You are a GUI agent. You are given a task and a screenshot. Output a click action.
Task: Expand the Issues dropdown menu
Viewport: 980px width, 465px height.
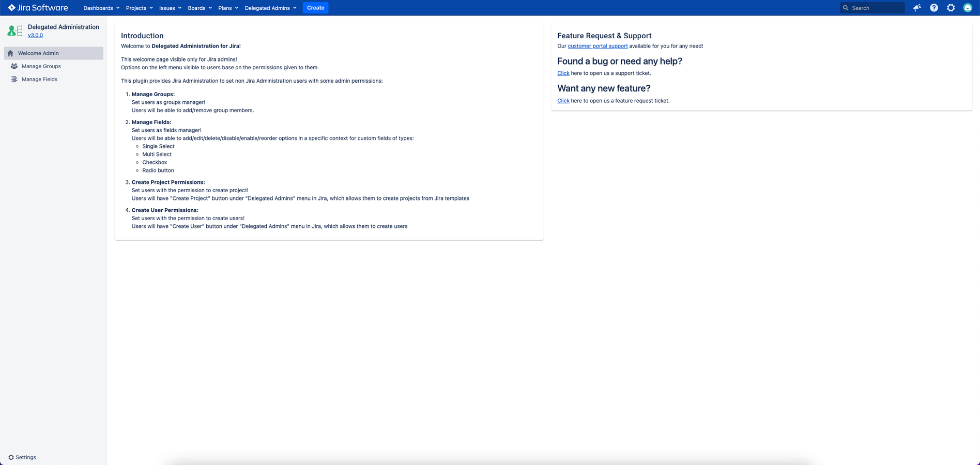click(x=170, y=8)
